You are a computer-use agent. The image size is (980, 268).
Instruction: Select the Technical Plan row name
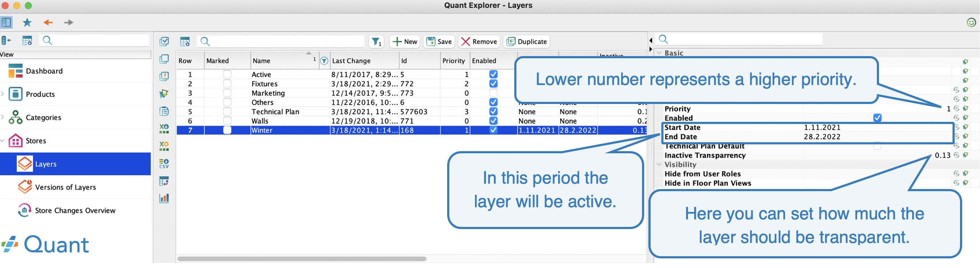coord(276,112)
